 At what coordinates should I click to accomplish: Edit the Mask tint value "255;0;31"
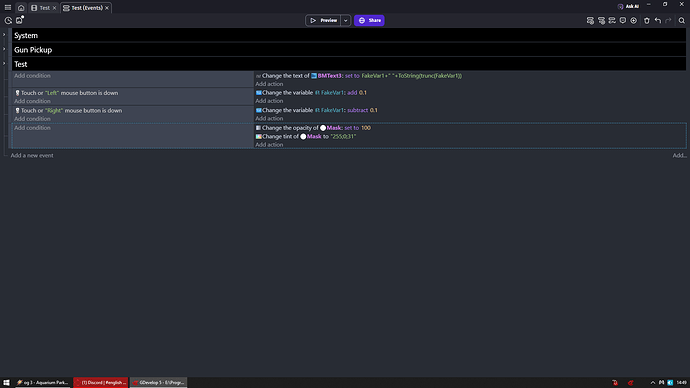(343, 136)
